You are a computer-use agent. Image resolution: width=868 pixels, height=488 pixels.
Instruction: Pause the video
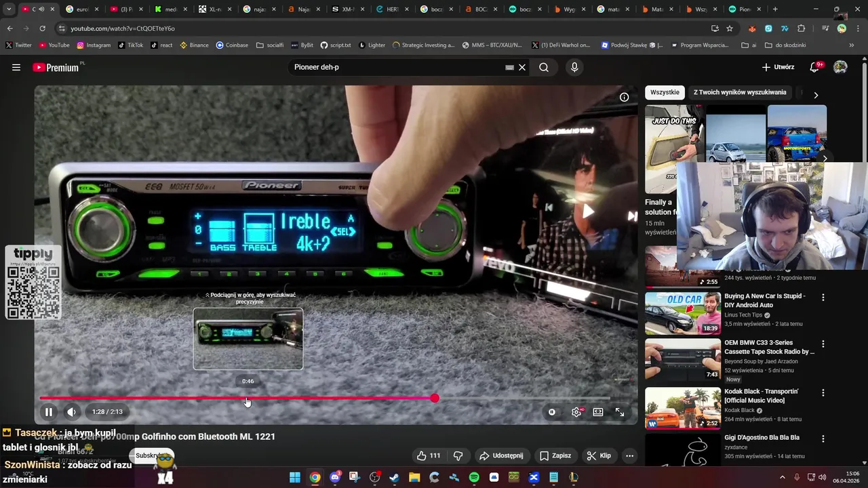pyautogui.click(x=49, y=411)
